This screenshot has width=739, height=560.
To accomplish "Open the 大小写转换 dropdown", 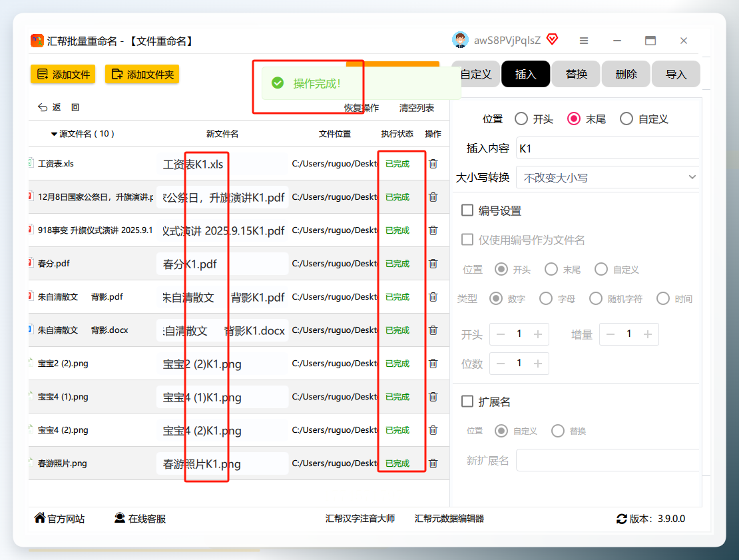I will [607, 178].
